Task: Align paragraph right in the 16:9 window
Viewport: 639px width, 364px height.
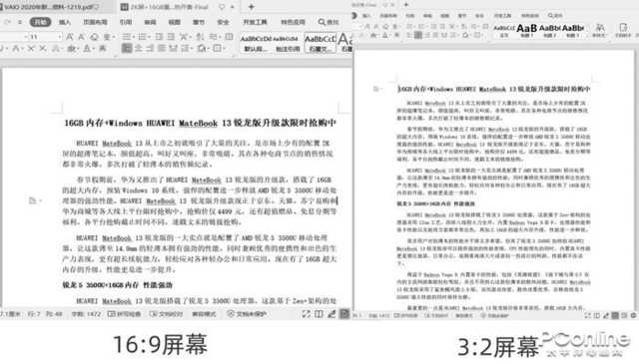Action: coord(150,49)
